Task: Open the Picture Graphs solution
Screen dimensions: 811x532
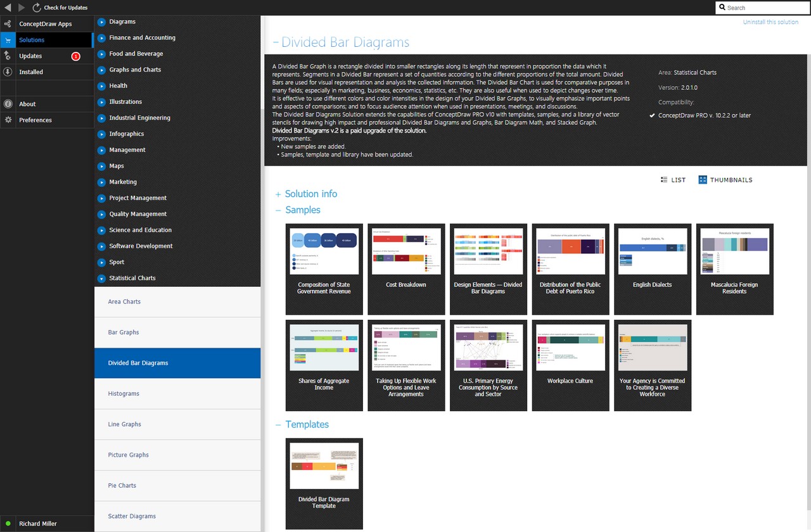Action: click(177, 455)
